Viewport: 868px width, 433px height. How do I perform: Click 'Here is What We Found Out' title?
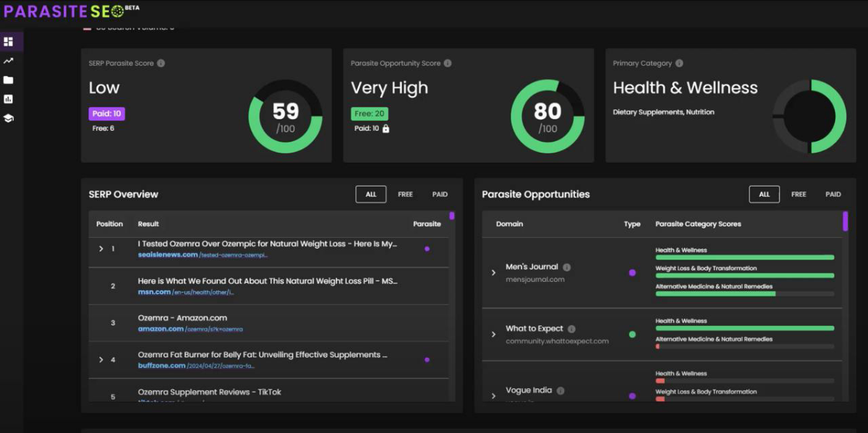pyautogui.click(x=268, y=281)
